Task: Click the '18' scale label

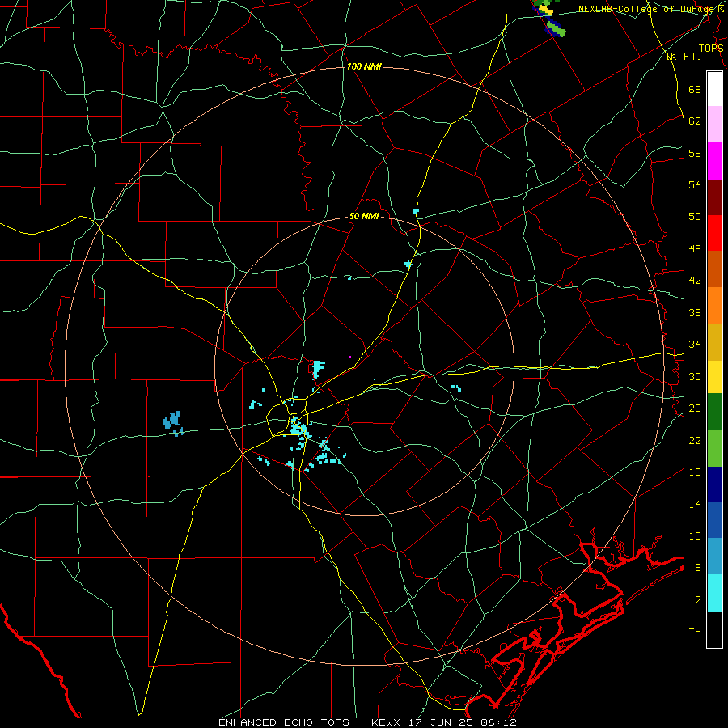Action: [695, 472]
